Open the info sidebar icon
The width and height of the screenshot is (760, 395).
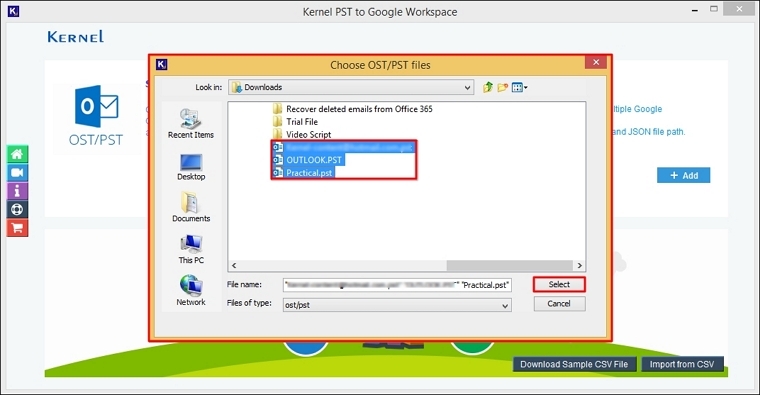click(17, 191)
